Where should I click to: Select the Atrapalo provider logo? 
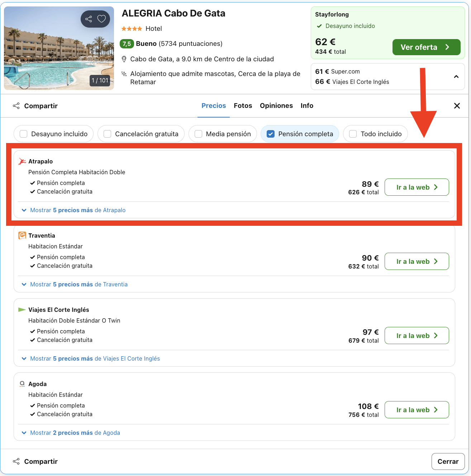pos(22,161)
